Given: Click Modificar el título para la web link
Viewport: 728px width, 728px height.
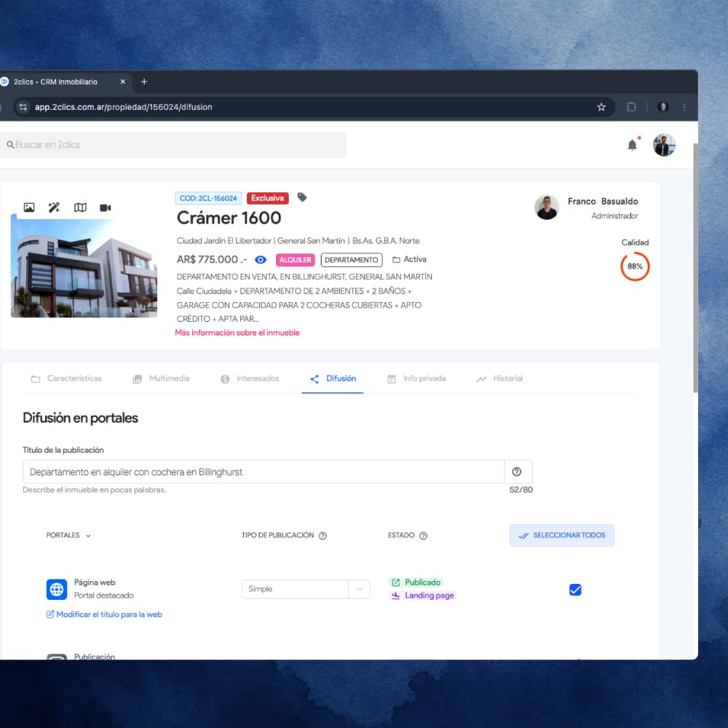Looking at the screenshot, I should 104,614.
